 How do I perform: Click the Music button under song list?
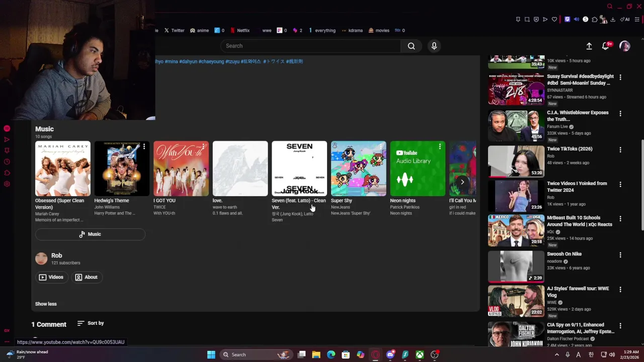[x=90, y=234]
